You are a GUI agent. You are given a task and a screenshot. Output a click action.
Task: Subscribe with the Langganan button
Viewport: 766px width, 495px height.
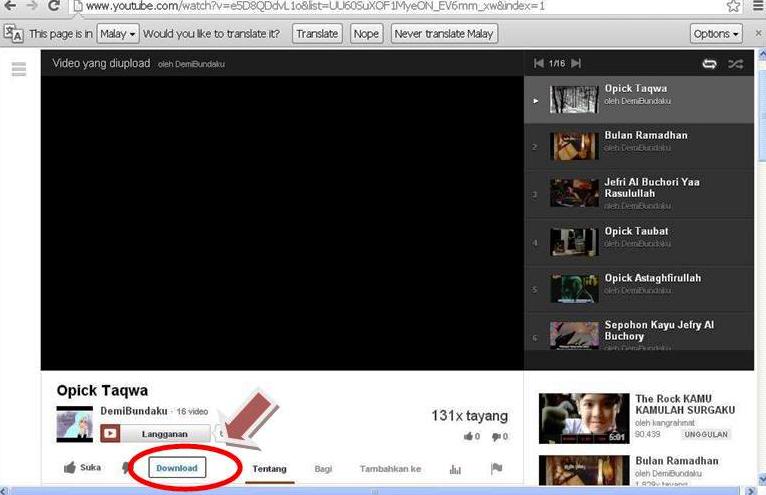155,434
